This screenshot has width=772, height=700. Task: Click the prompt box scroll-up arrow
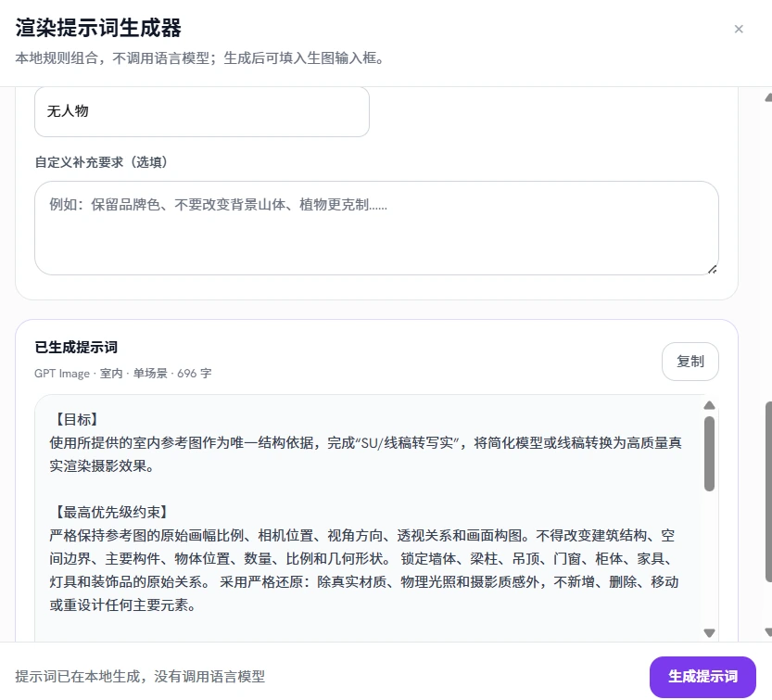click(x=709, y=405)
